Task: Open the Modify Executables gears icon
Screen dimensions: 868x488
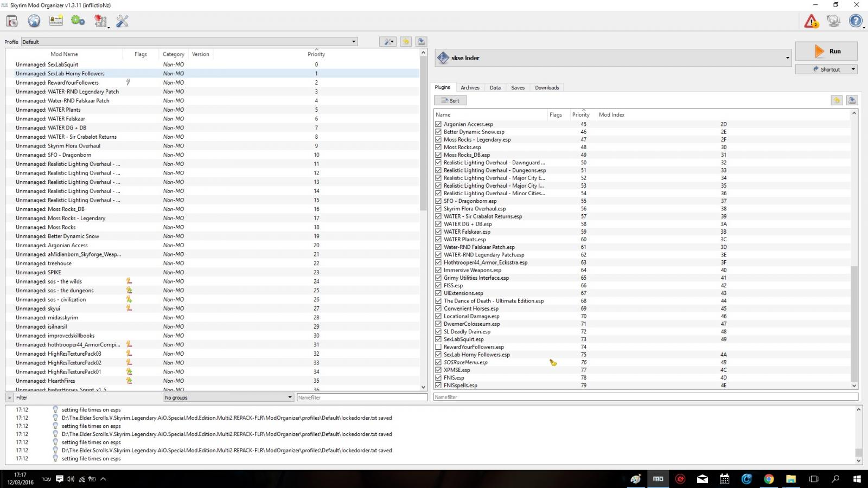Action: click(x=78, y=21)
